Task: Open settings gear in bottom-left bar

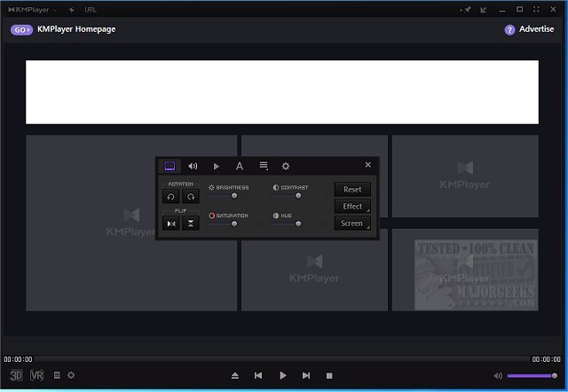Action: 71,376
